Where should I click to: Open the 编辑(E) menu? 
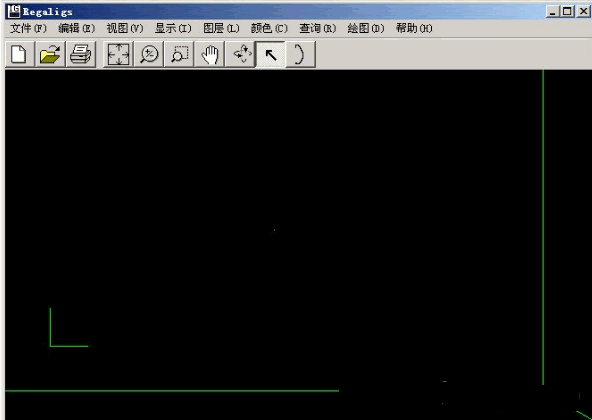pos(76,28)
